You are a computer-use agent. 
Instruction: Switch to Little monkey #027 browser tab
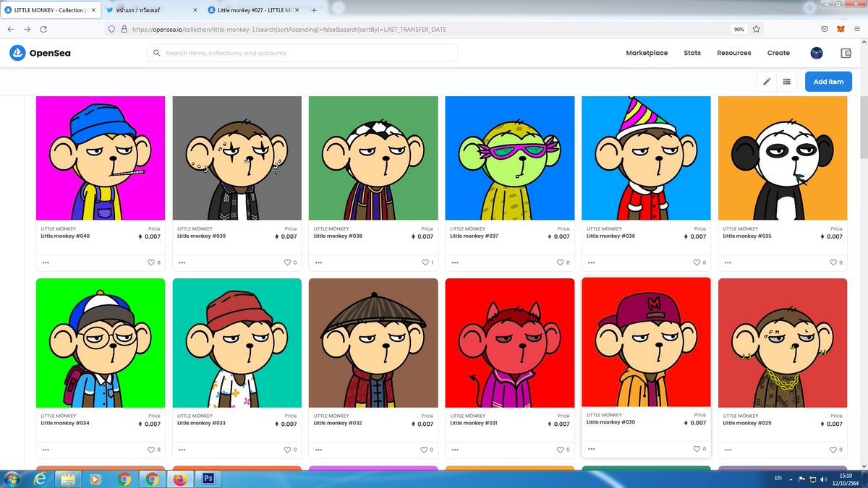(252, 10)
